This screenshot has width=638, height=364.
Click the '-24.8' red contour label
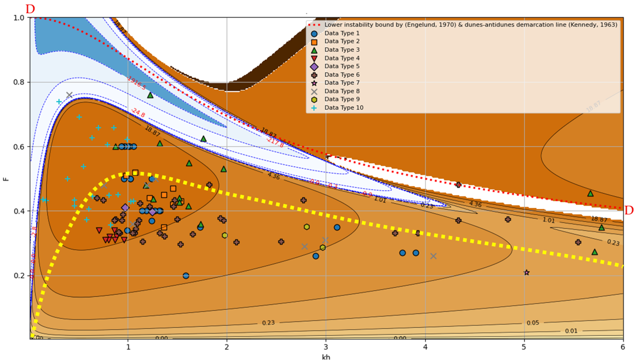pos(138,113)
